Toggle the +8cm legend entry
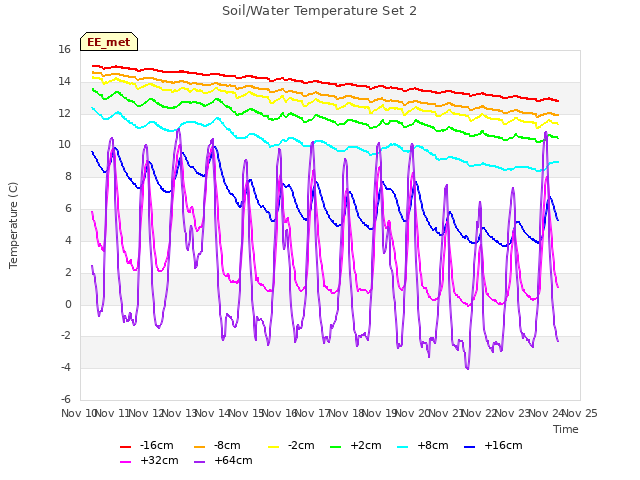This screenshot has width=640, height=480. [422, 445]
